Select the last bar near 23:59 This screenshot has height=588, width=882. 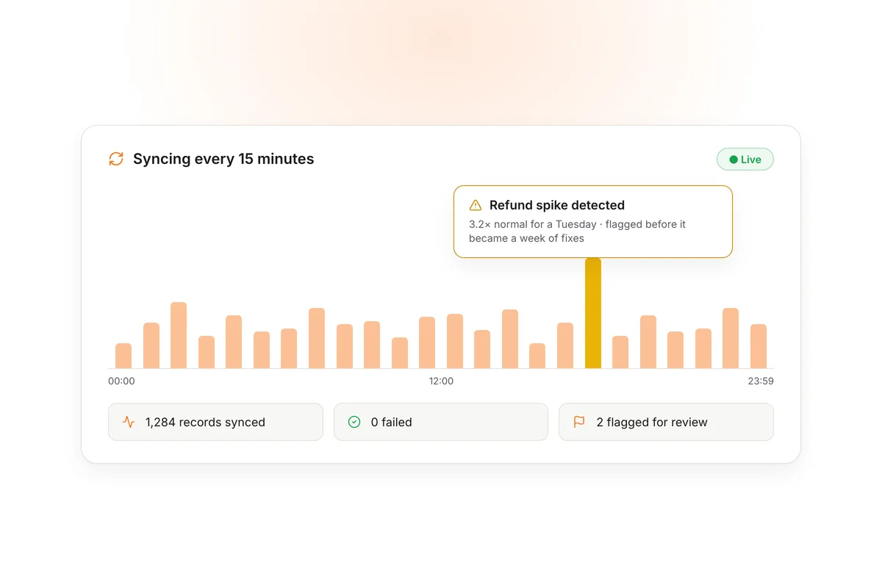[x=759, y=346]
